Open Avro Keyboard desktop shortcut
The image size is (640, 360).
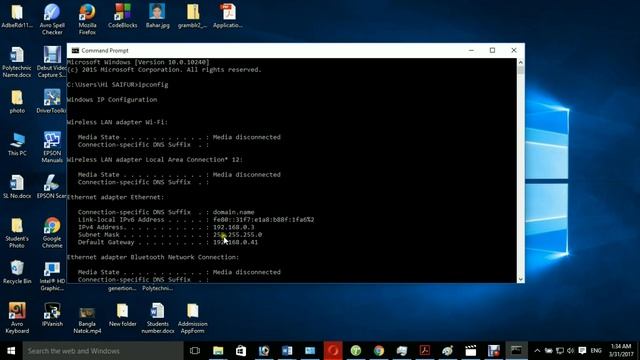(17, 318)
